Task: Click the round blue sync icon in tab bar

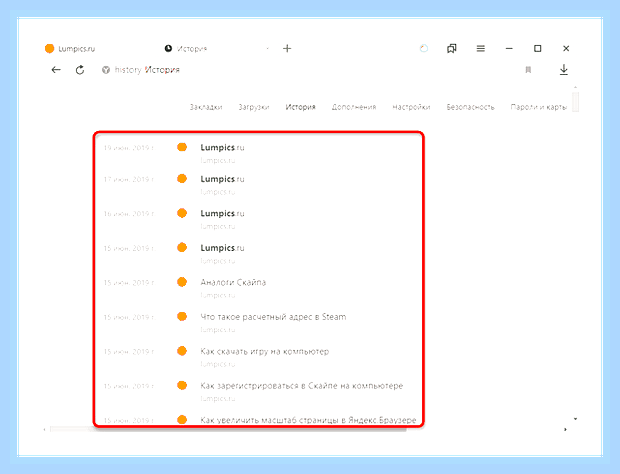Action: 423,48
